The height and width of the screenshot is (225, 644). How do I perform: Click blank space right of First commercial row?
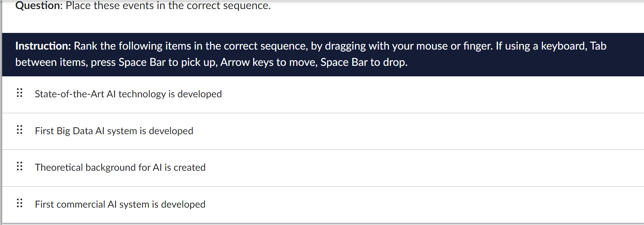pyautogui.click(x=435, y=204)
